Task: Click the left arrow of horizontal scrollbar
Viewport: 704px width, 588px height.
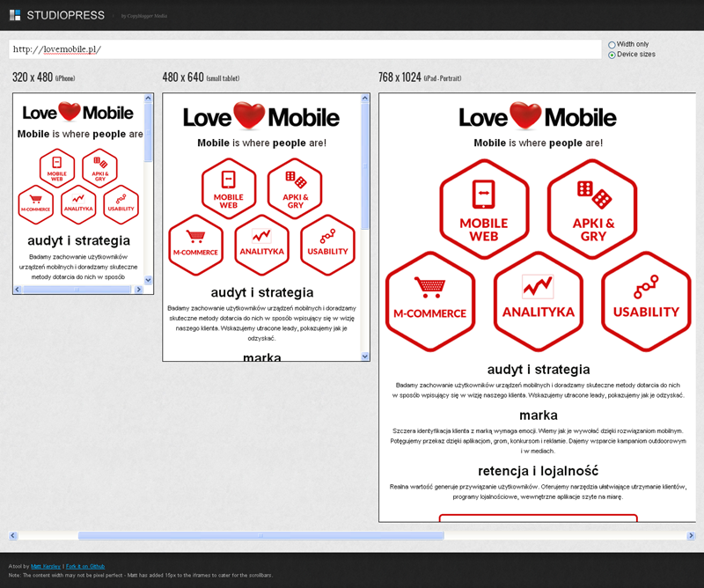Action: [13, 535]
